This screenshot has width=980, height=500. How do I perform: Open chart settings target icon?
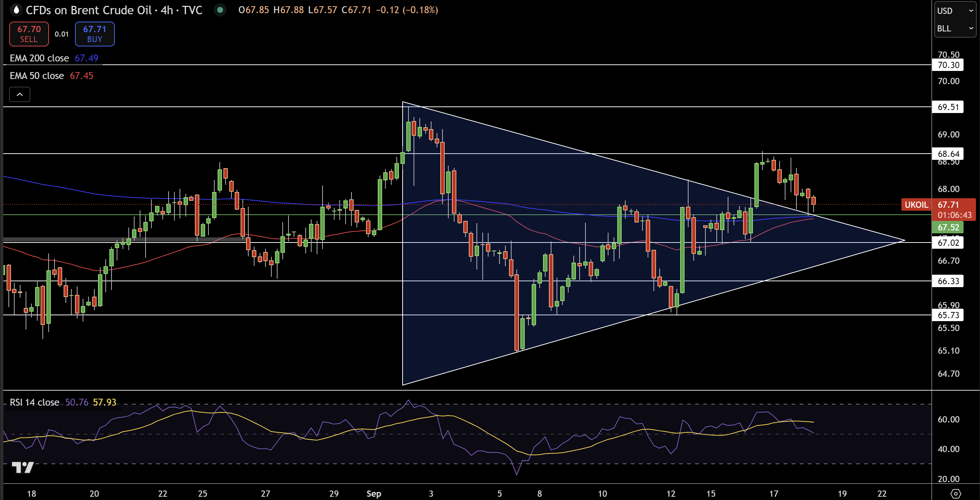pyautogui.click(x=955, y=493)
